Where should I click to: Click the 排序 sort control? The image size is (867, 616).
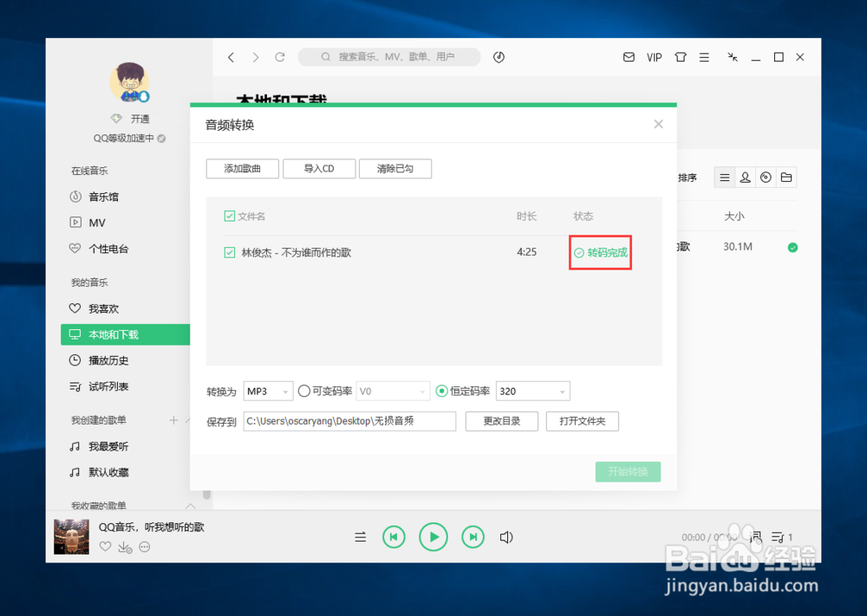[x=688, y=178]
